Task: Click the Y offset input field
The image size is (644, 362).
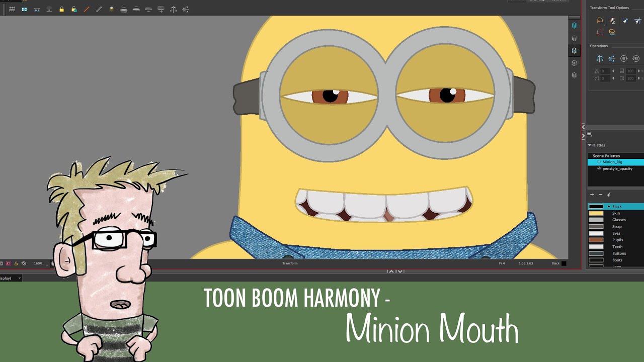Action: click(606, 78)
